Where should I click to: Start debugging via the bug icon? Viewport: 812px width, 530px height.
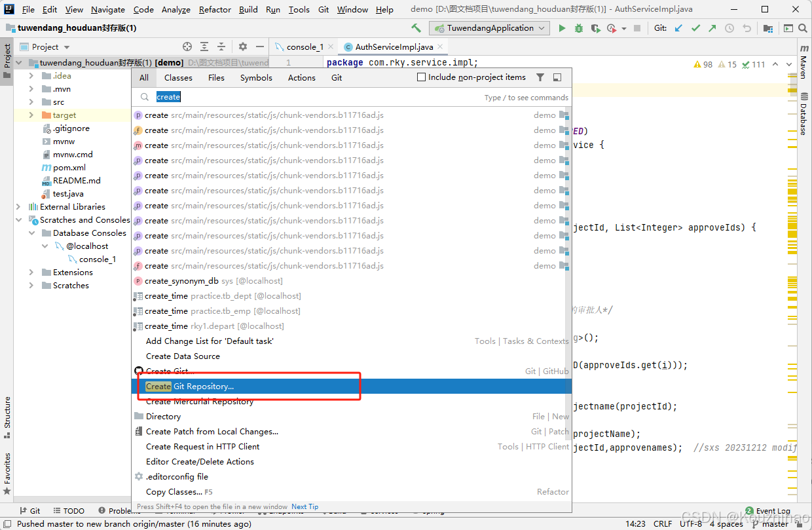[579, 28]
